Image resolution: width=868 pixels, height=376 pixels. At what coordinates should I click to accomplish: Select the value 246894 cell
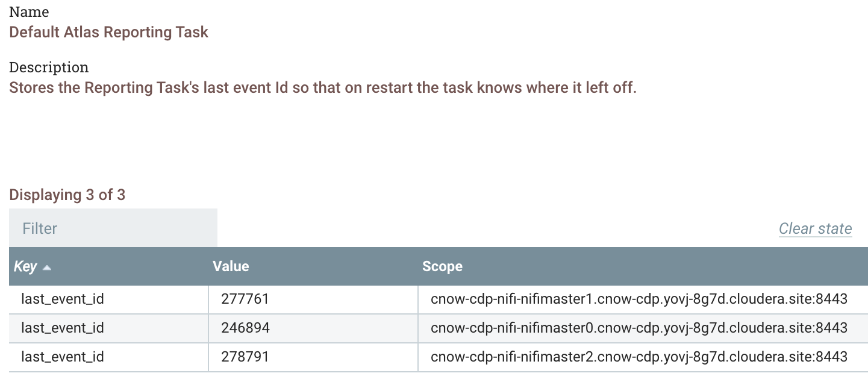(313, 328)
